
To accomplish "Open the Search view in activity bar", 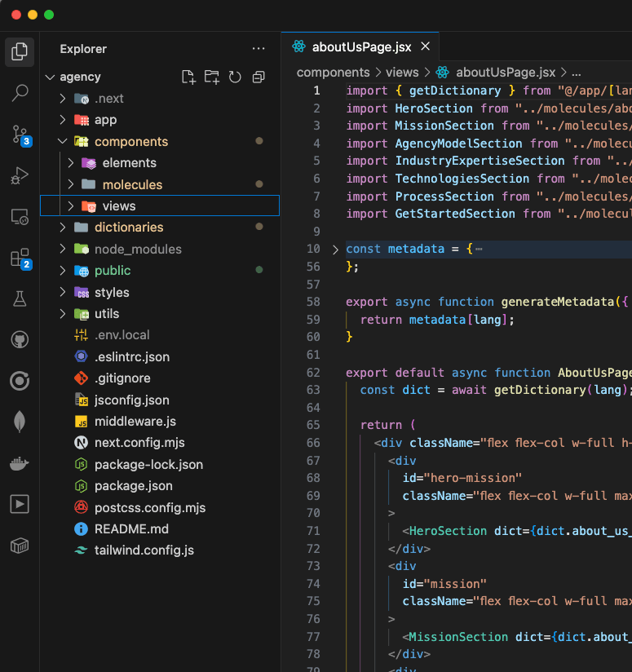I will point(20,93).
